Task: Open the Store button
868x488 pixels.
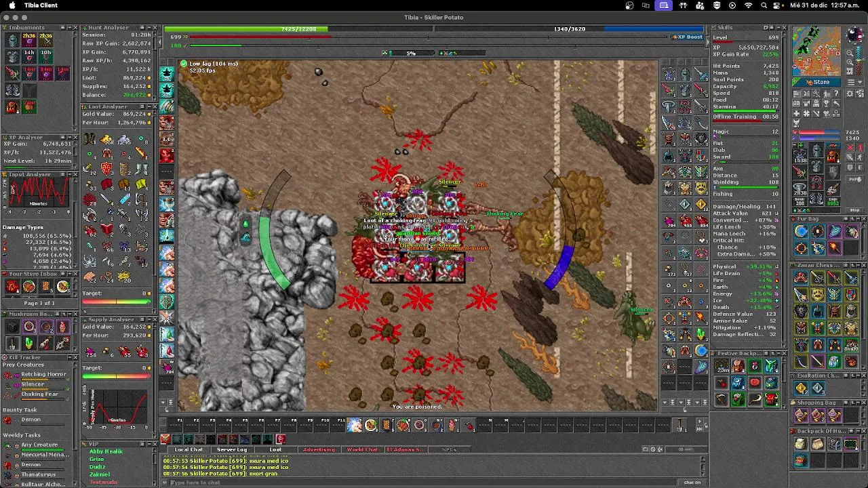Action: click(x=818, y=82)
